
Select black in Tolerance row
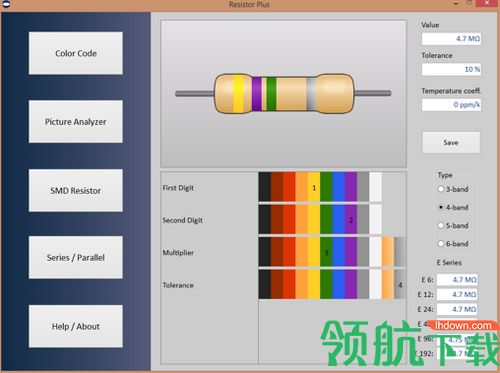click(265, 284)
